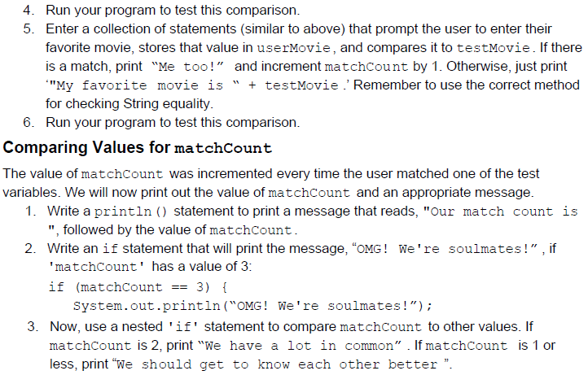Click the word 'testMovie' after 'compares it to'

click(494, 48)
